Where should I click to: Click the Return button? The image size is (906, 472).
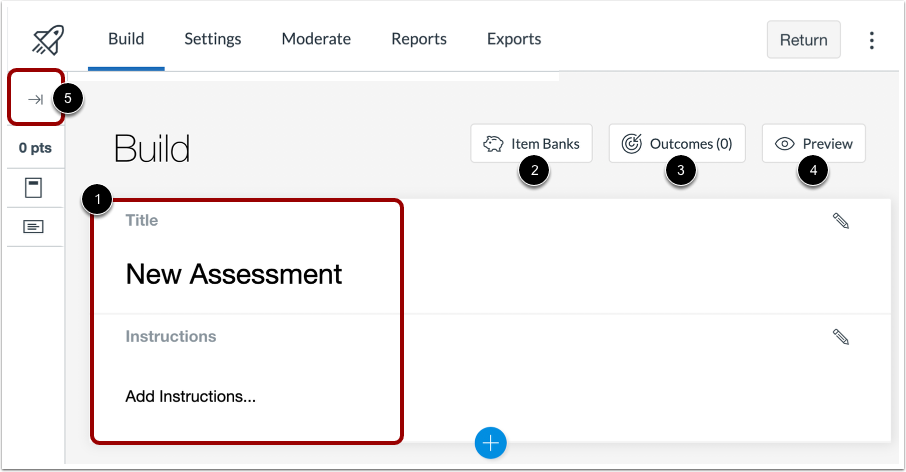[803, 40]
